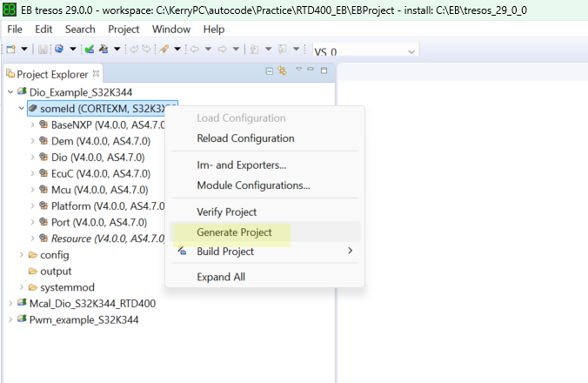
Task: Open the Build Project submenu
Action: 264,252
